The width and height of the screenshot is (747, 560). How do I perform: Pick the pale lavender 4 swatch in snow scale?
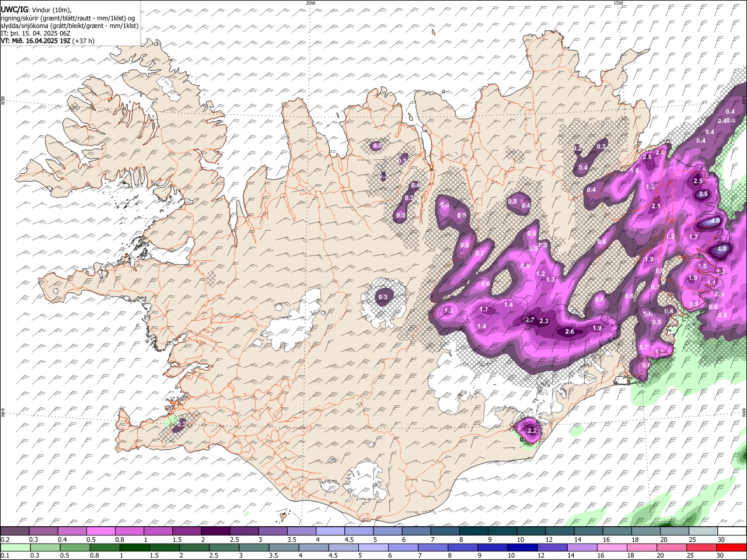click(330, 531)
